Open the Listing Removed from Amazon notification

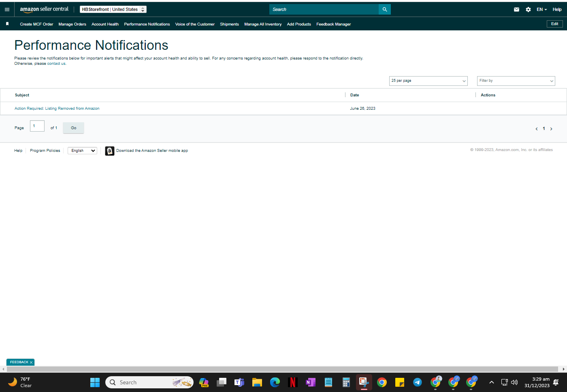(x=57, y=109)
